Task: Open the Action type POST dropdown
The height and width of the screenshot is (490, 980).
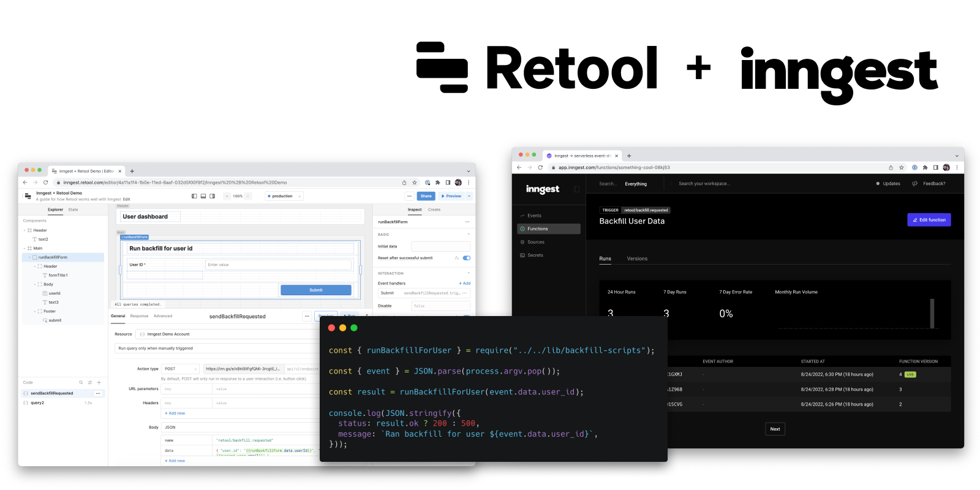Action: tap(180, 369)
